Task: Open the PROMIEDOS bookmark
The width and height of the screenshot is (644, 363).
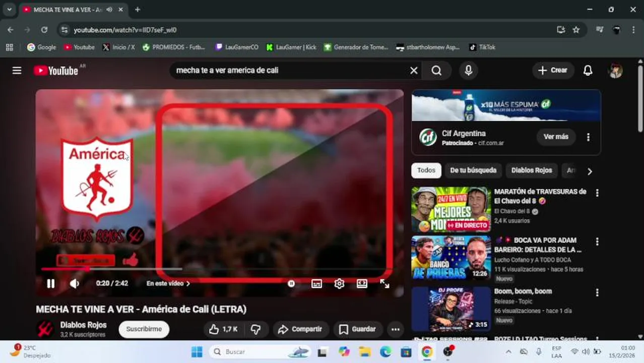Action: tap(174, 47)
